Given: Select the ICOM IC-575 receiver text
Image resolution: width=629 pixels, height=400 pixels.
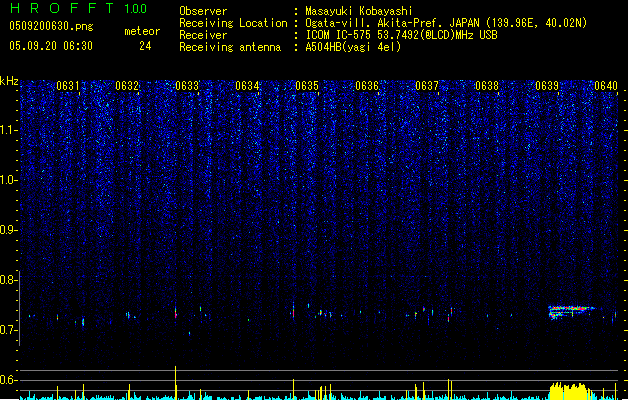Looking at the screenshot, I should point(401,35).
